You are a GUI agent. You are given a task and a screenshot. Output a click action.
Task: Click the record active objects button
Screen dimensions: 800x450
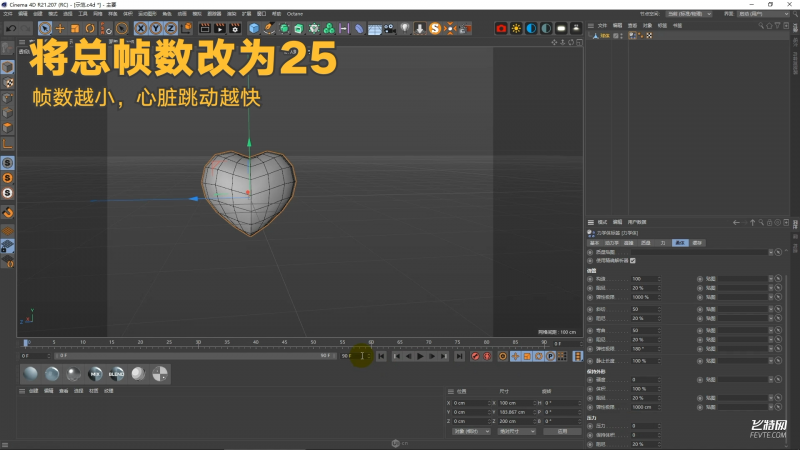tap(475, 356)
